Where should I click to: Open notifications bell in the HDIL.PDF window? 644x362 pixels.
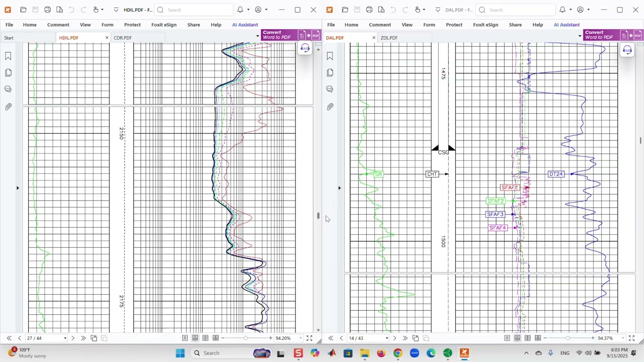click(240, 10)
